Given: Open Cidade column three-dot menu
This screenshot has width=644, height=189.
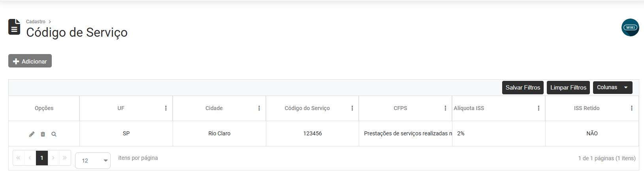Looking at the screenshot, I should tap(259, 108).
